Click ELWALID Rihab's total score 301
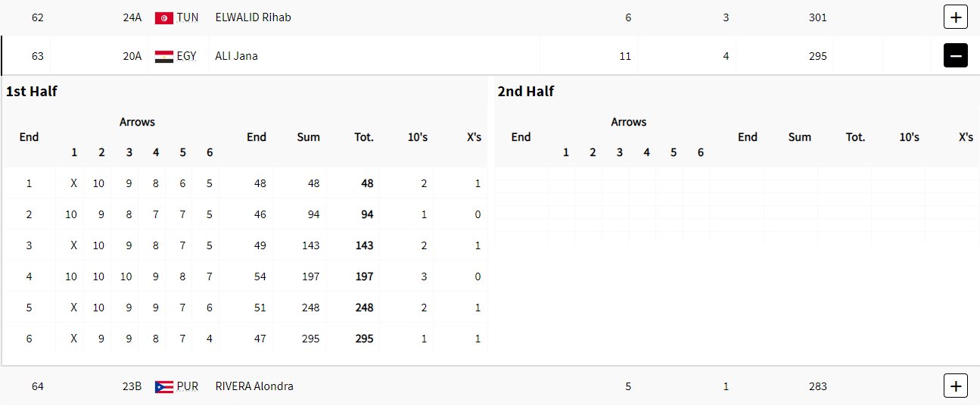Image resolution: width=980 pixels, height=406 pixels. tap(817, 17)
